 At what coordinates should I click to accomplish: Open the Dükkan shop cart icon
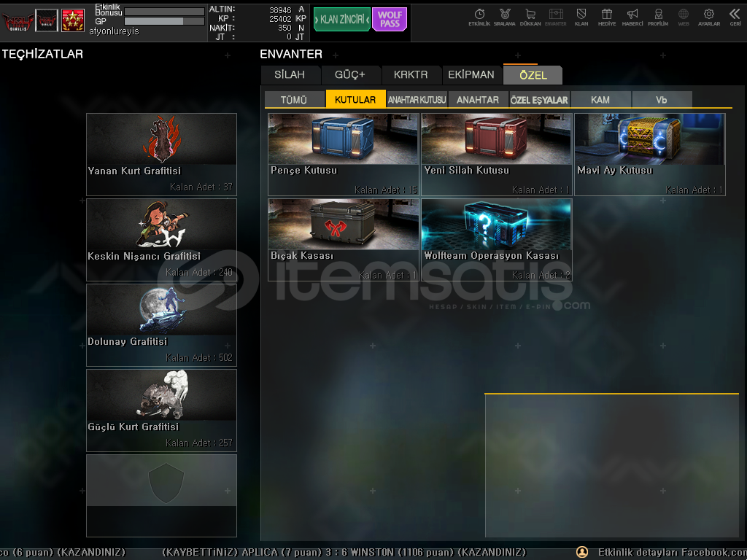tap(530, 17)
